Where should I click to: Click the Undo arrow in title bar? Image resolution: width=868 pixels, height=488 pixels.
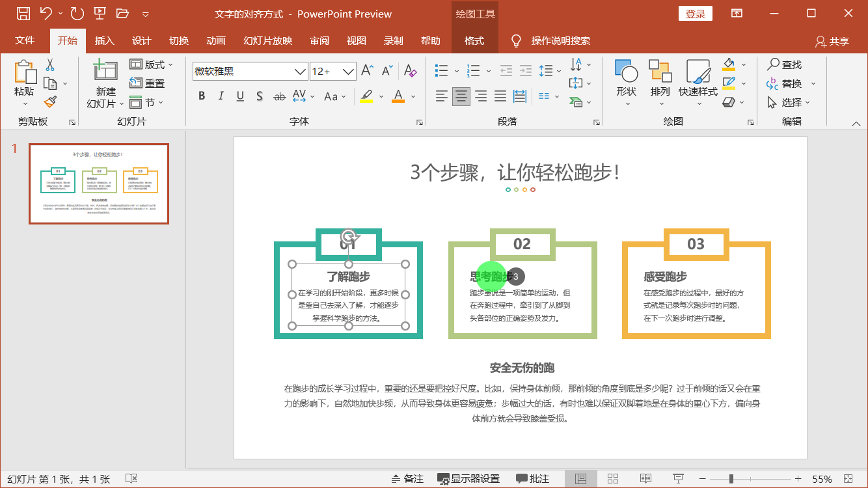46,14
